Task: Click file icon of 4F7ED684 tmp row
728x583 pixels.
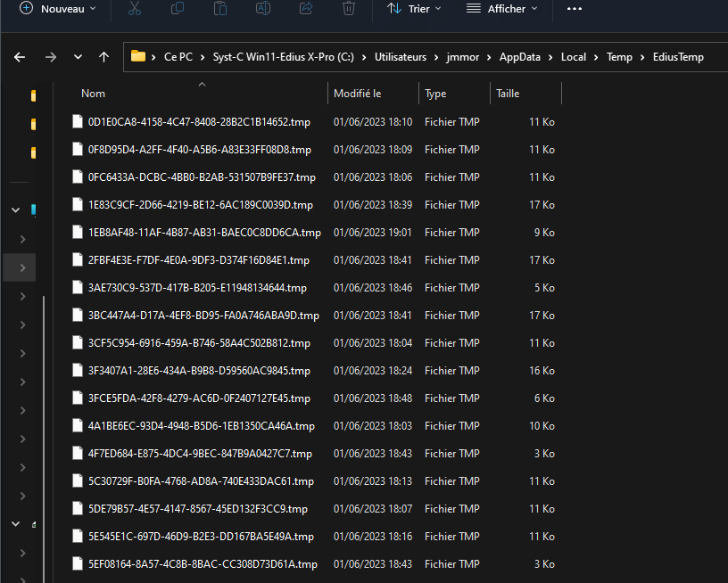Action: click(78, 453)
